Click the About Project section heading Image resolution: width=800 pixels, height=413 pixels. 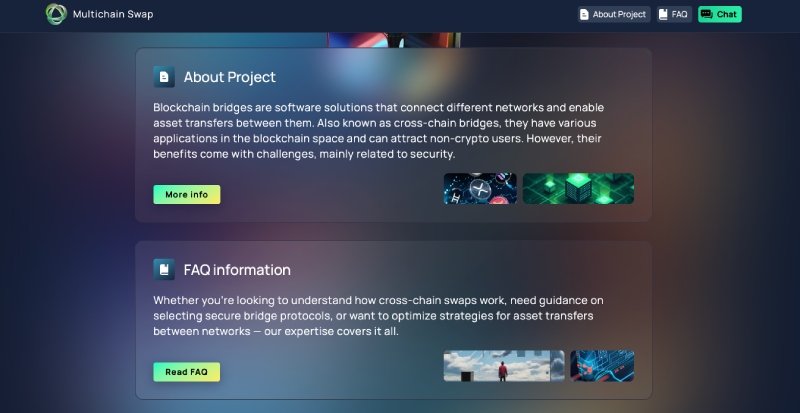pyautogui.click(x=230, y=77)
